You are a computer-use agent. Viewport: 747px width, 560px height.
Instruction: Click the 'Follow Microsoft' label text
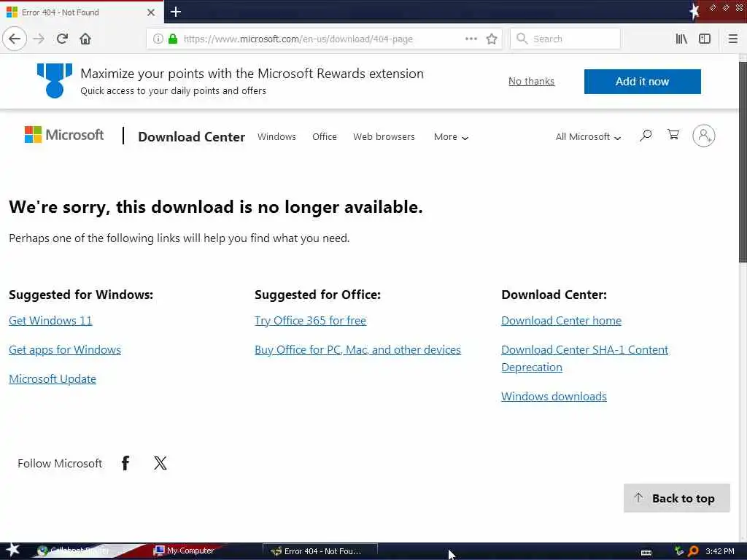(x=60, y=463)
